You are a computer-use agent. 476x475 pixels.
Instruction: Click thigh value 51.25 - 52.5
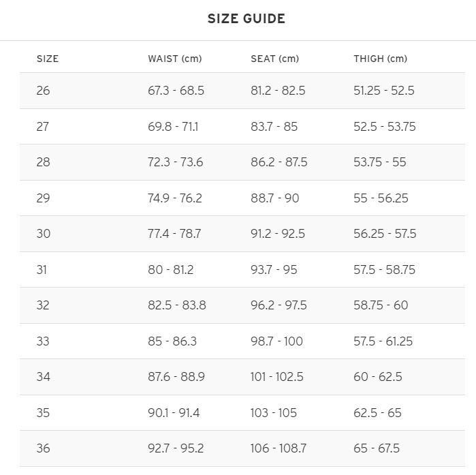[384, 91]
